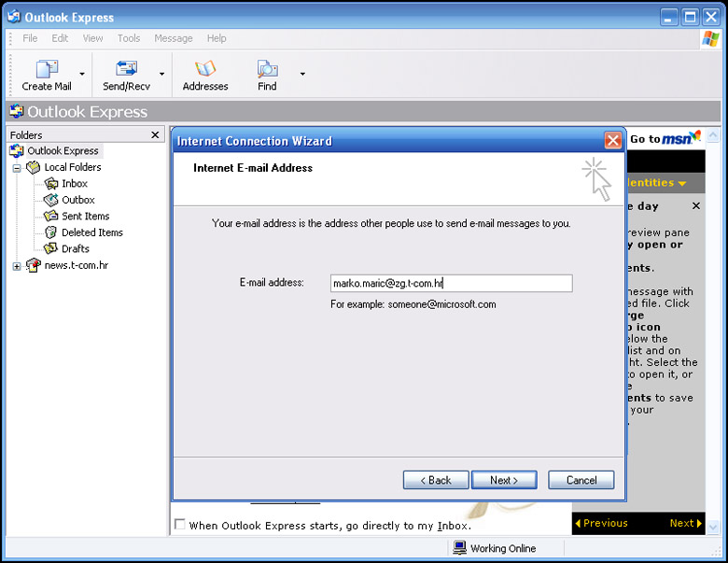
Task: Open the Create Mail stationery dropdown arrow
Action: tap(82, 74)
